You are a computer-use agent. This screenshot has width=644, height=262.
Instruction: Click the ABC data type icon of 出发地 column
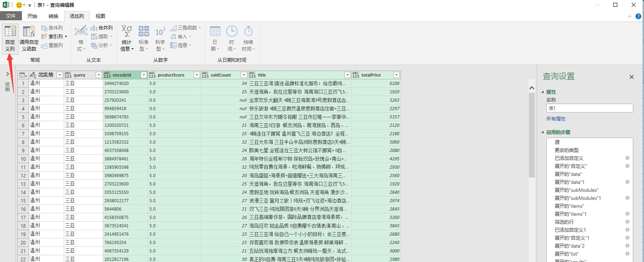point(33,75)
